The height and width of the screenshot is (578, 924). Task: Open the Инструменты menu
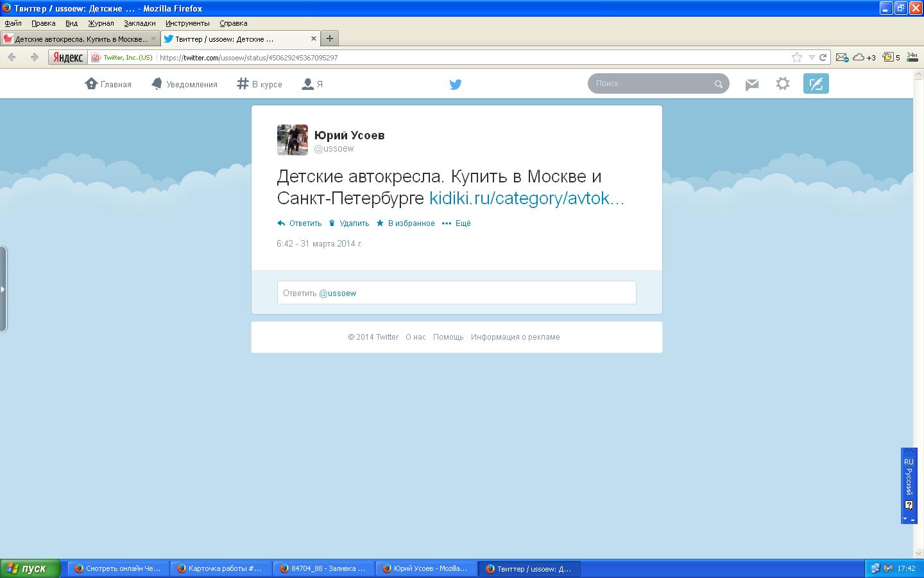(x=187, y=23)
